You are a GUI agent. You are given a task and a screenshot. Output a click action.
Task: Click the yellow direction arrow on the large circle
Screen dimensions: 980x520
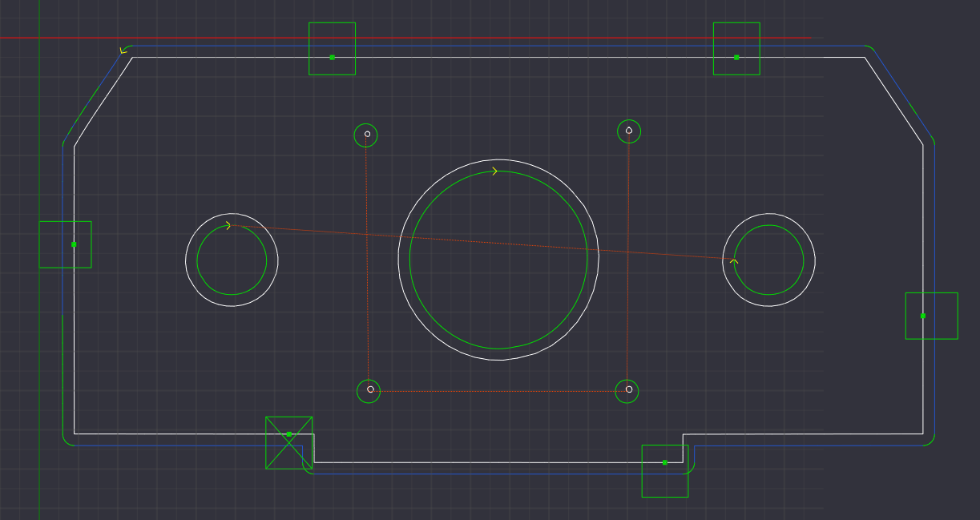point(495,170)
